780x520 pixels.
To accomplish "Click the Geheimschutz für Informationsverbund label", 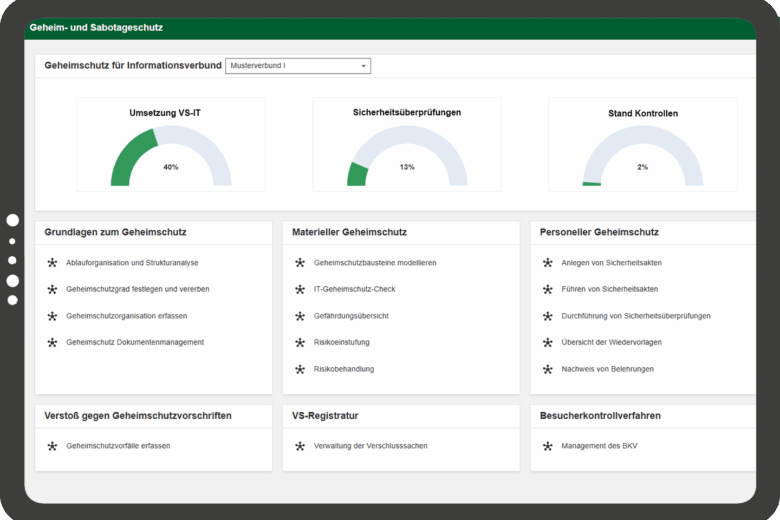I will click(x=133, y=66).
